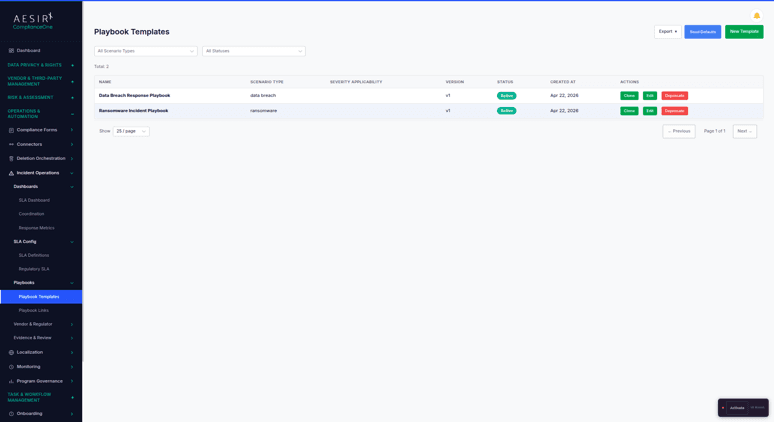Click the Dashboard grid icon in the sidebar
Image resolution: width=774 pixels, height=422 pixels.
(11, 50)
